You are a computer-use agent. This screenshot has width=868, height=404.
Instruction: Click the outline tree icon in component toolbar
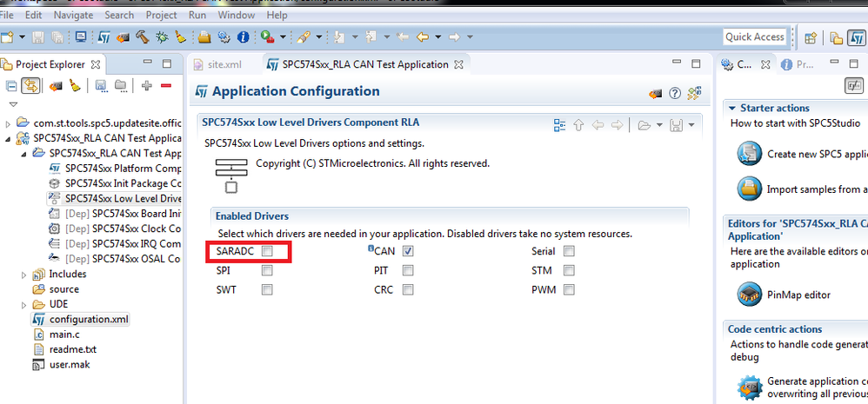559,125
